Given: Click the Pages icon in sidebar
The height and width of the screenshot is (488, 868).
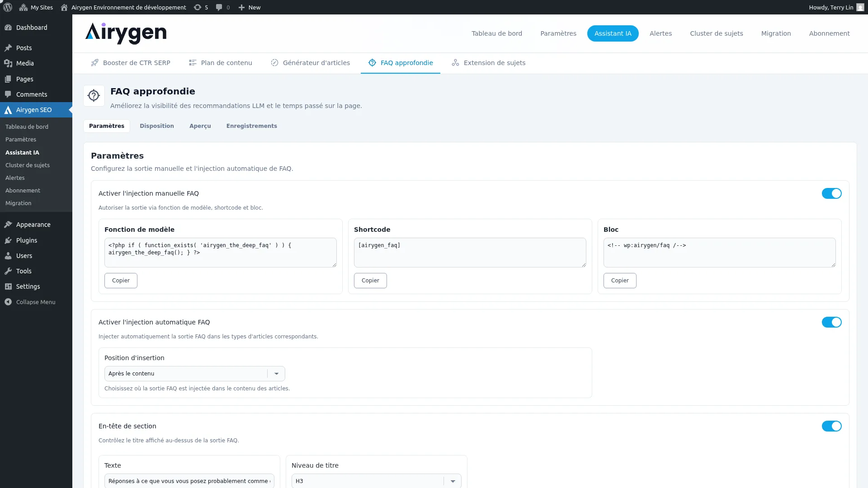Looking at the screenshot, I should [8, 79].
